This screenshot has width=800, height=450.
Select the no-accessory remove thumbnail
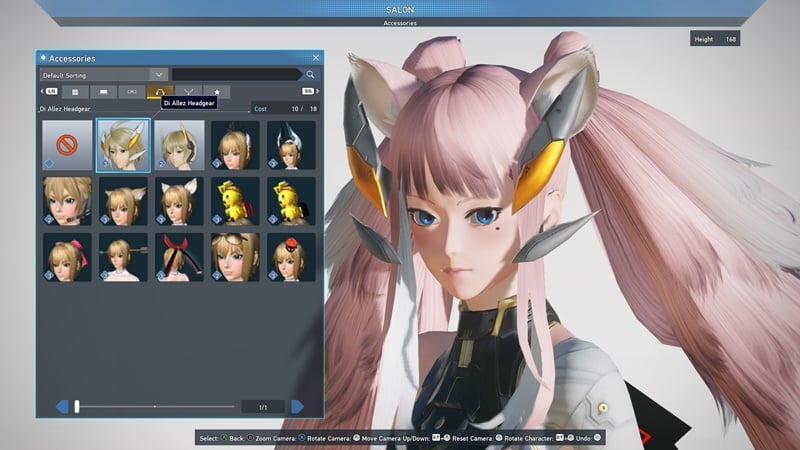tap(67, 145)
